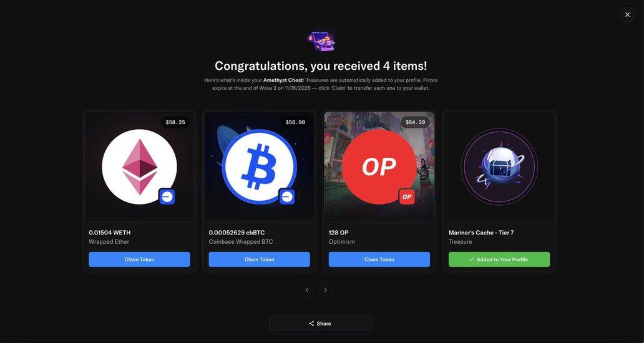The width and height of the screenshot is (644, 343).
Task: Click the Mariner's Cache treasure globe icon
Action: 499,167
